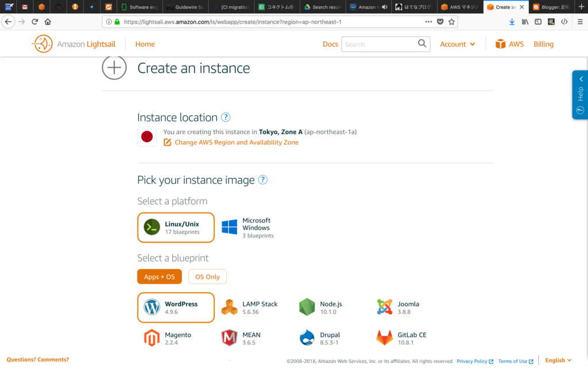Click the Tokyo region flag icon
Screen dimensions: 588x368
(147, 137)
